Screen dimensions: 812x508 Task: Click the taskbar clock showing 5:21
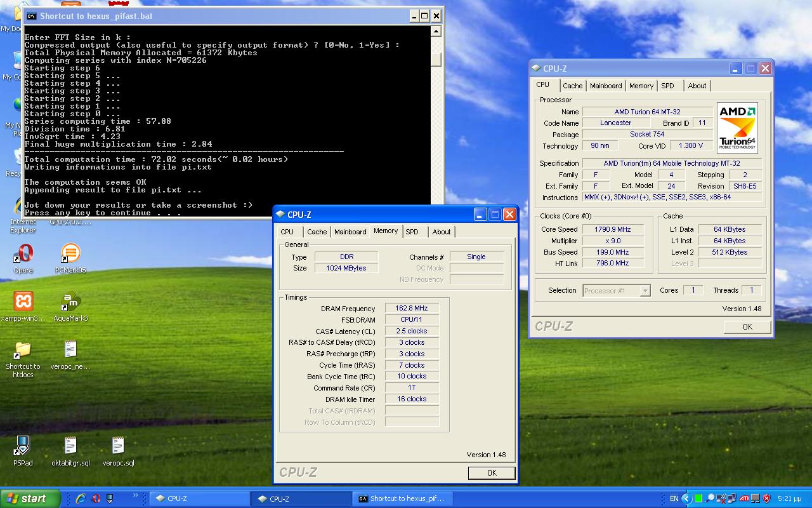(x=789, y=499)
